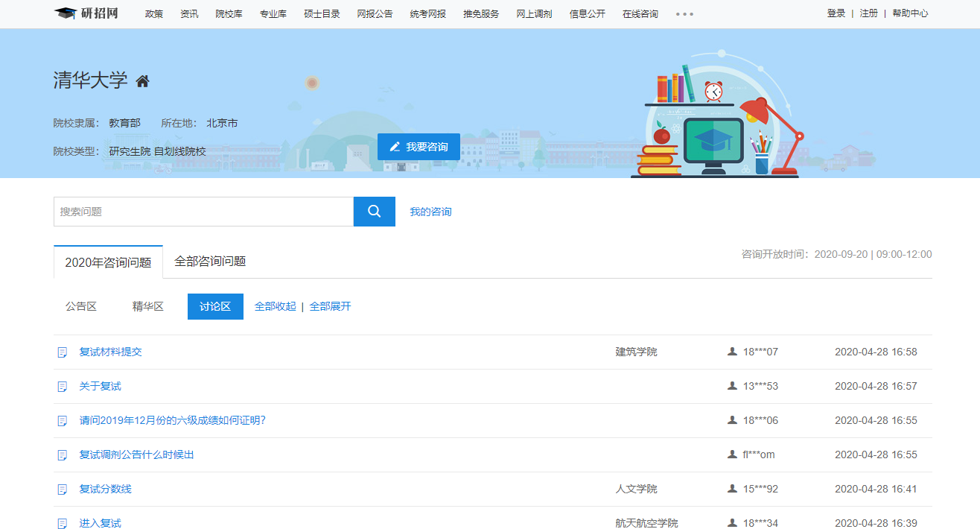Open question 请问2019年12月份的六级成绩如何证明?
The height and width of the screenshot is (529, 980).
tap(172, 420)
